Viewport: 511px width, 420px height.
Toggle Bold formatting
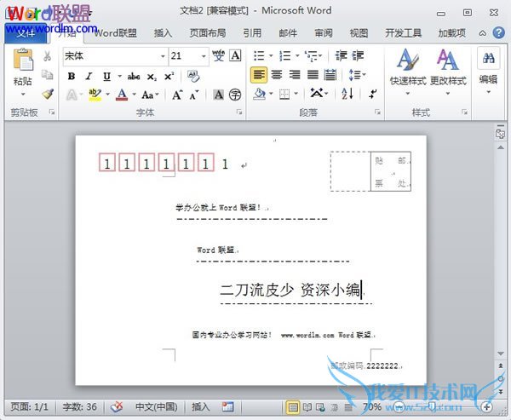click(71, 77)
